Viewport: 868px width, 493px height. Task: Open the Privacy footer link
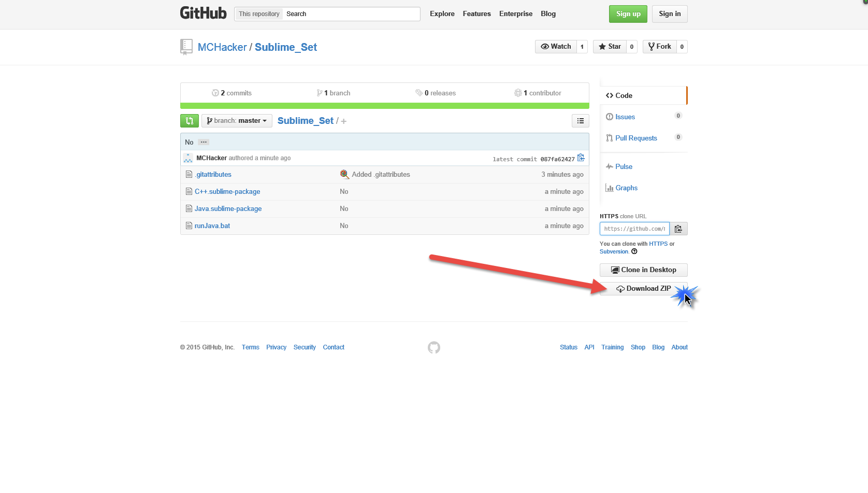click(276, 347)
